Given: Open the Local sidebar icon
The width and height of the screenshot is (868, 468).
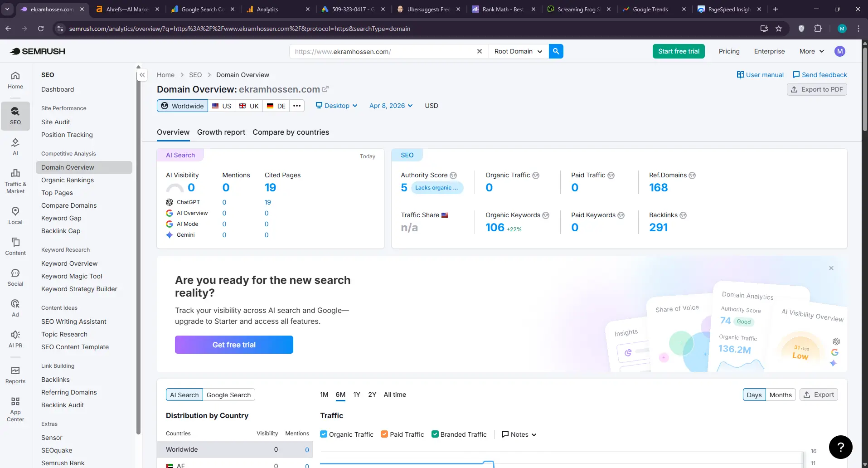Looking at the screenshot, I should click(x=15, y=215).
